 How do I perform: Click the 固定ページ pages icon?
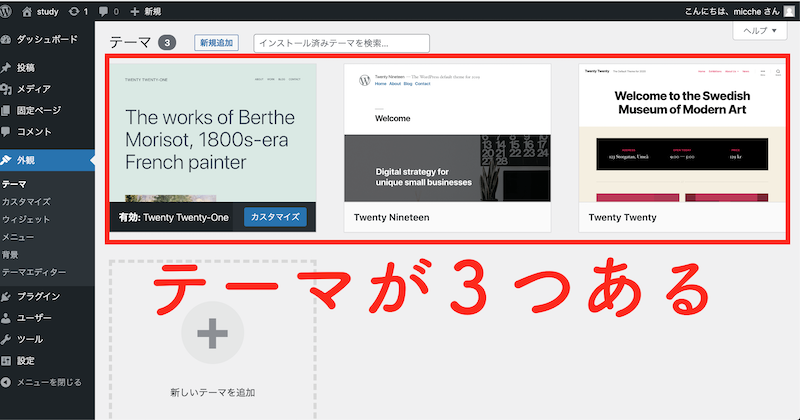click(6, 110)
